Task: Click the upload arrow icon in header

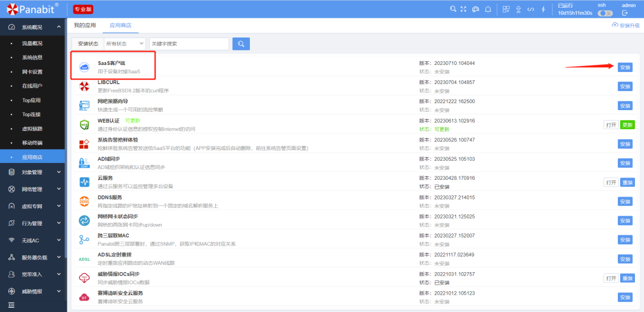Action: 518,9
